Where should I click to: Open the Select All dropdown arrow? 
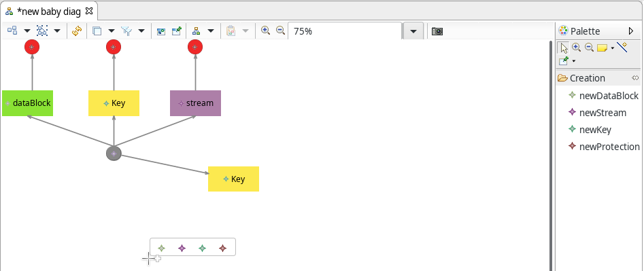pos(57,31)
